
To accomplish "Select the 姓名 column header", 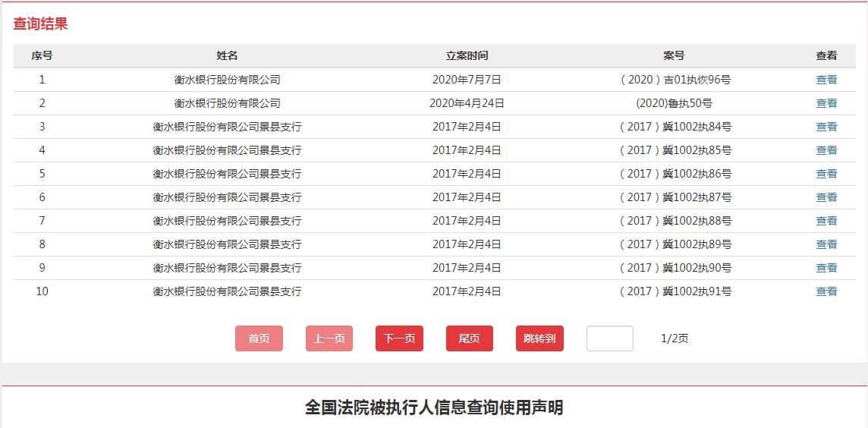I will 227,56.
